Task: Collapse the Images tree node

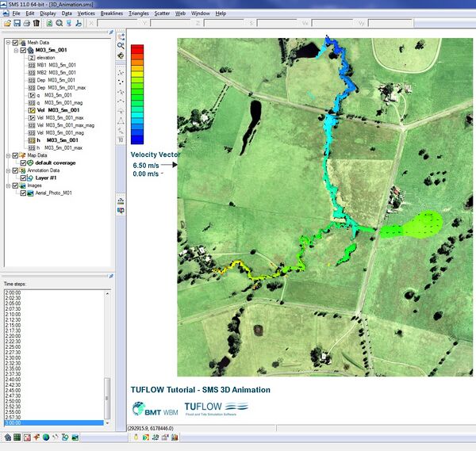Action: tap(6, 185)
